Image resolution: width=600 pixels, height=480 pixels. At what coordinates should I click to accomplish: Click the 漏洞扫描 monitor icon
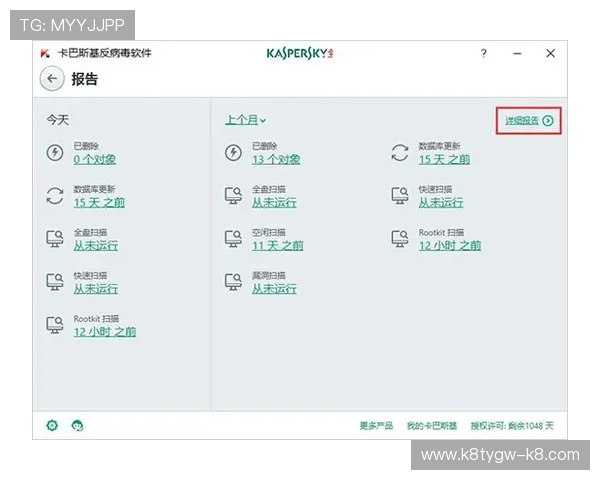tap(233, 282)
